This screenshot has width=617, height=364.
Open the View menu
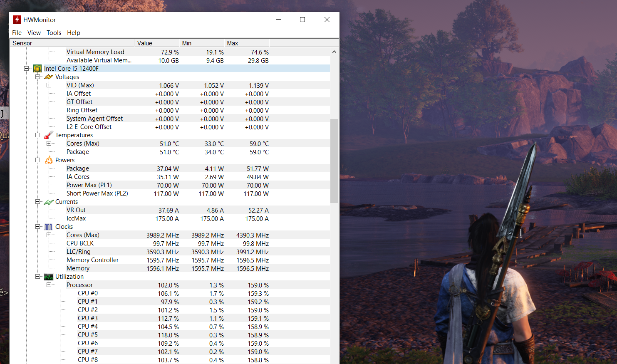pos(34,33)
